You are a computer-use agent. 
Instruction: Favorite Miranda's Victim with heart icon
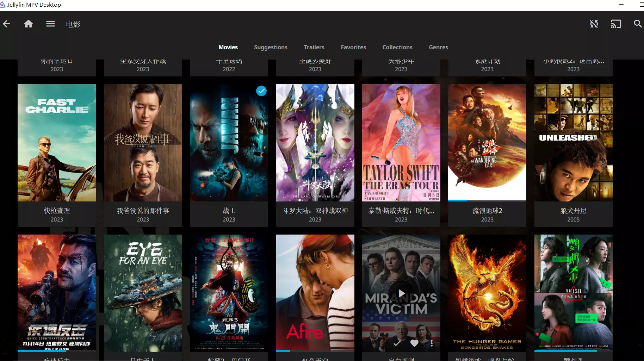pos(414,343)
